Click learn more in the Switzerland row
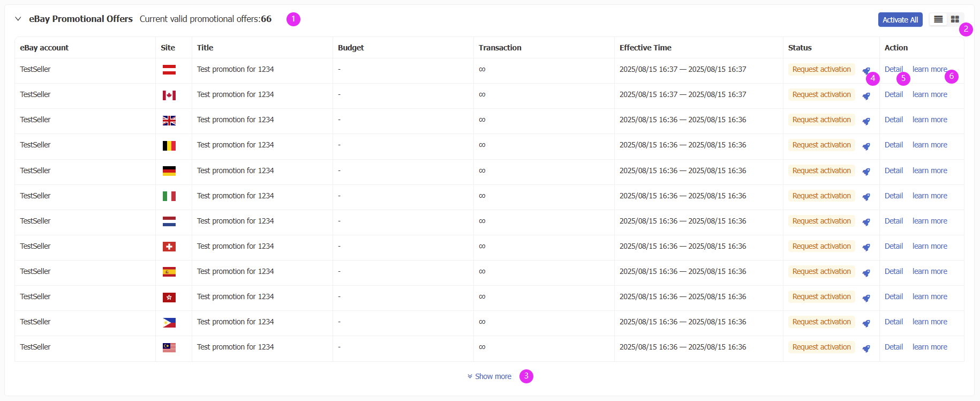 click(930, 246)
